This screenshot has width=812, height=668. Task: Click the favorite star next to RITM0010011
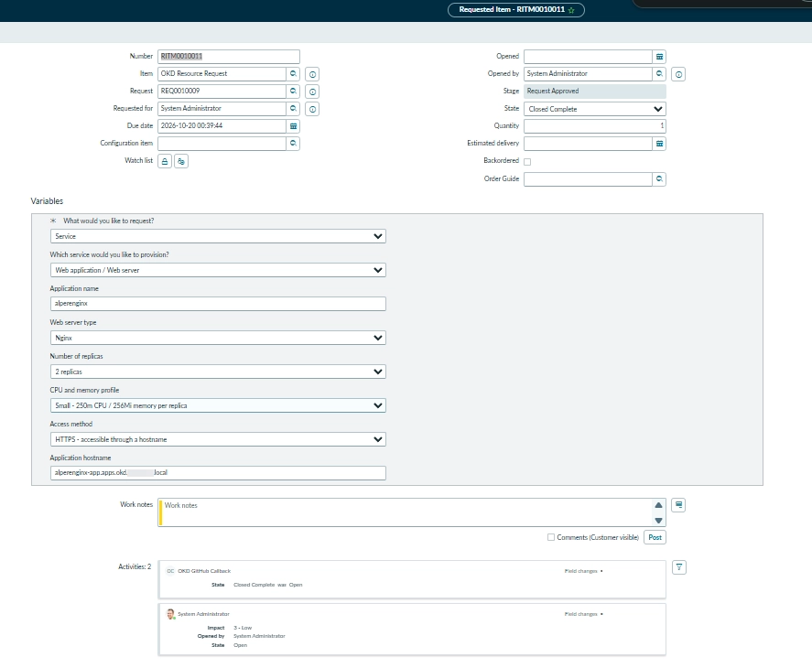pyautogui.click(x=571, y=10)
